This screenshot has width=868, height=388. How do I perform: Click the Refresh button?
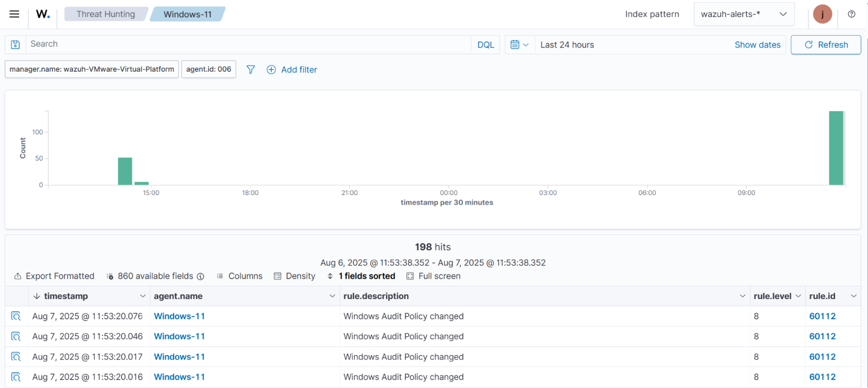coord(826,45)
